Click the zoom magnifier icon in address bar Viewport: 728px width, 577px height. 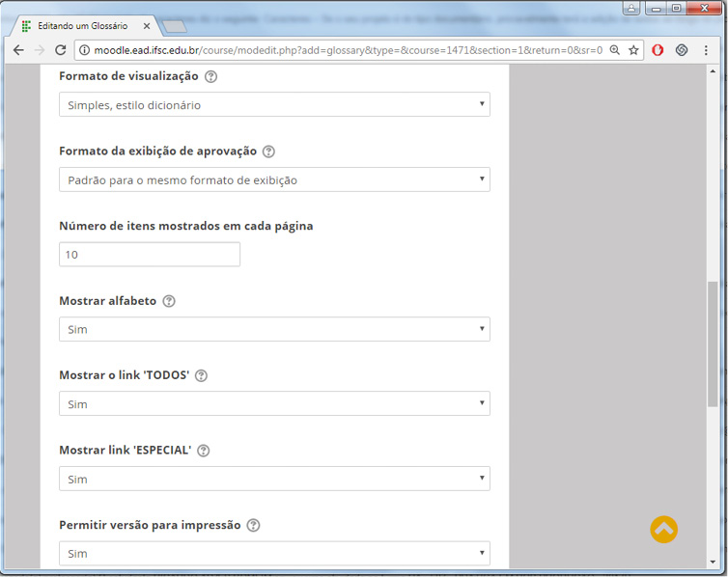coord(614,50)
